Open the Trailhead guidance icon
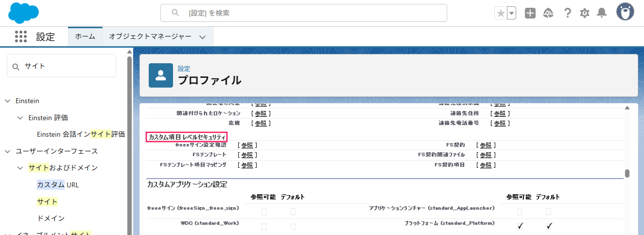The image size is (644, 235). pos(549,13)
